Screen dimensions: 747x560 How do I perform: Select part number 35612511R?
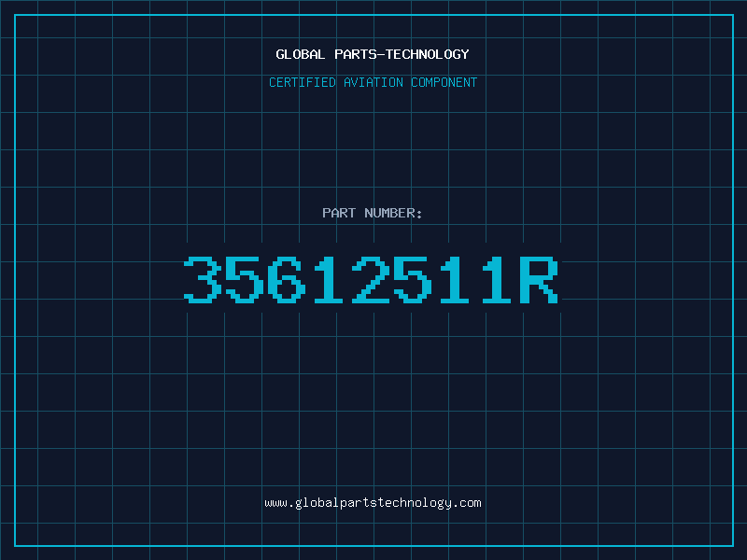(x=371, y=279)
